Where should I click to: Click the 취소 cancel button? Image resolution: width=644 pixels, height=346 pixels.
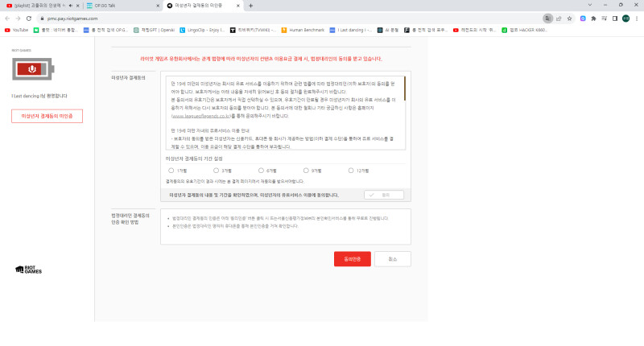[392, 259]
